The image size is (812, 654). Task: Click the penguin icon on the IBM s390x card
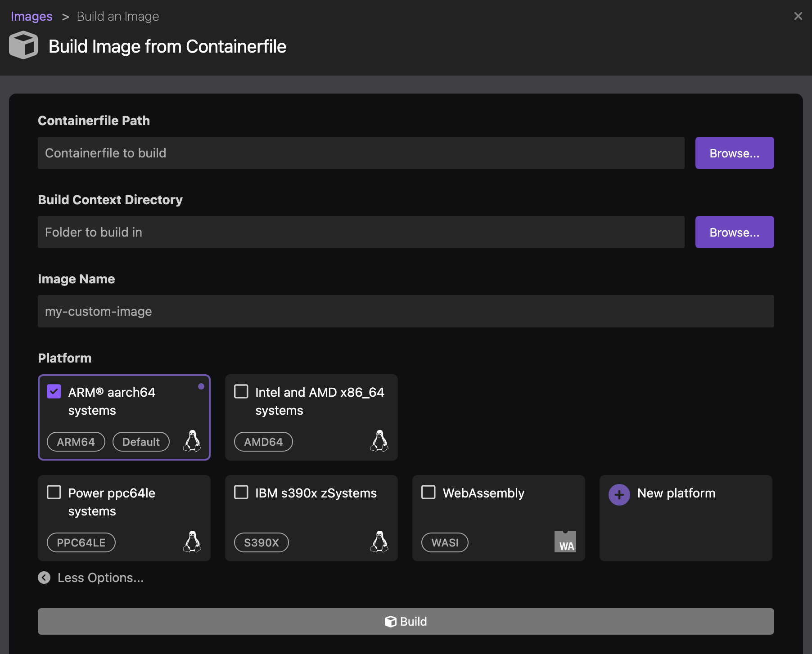(x=379, y=542)
